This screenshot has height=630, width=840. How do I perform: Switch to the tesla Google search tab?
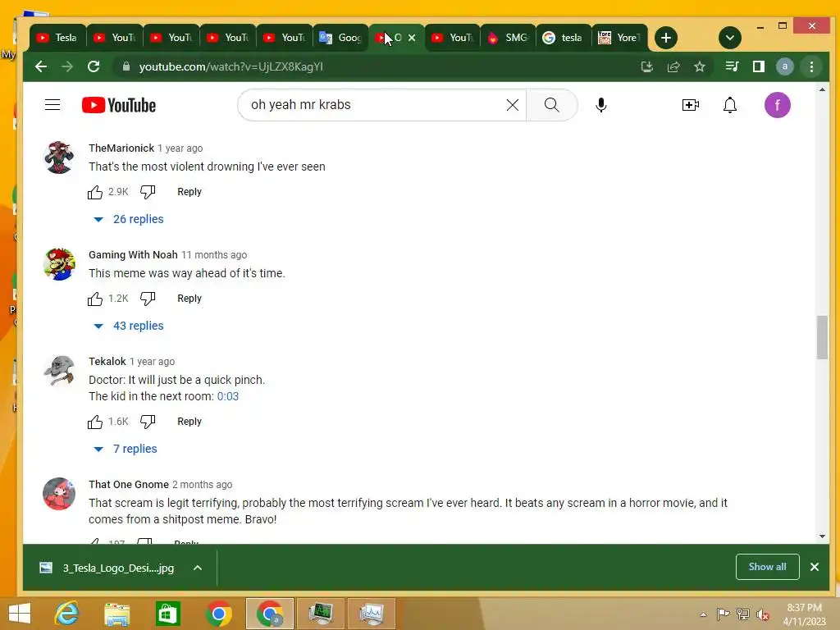pyautogui.click(x=563, y=38)
